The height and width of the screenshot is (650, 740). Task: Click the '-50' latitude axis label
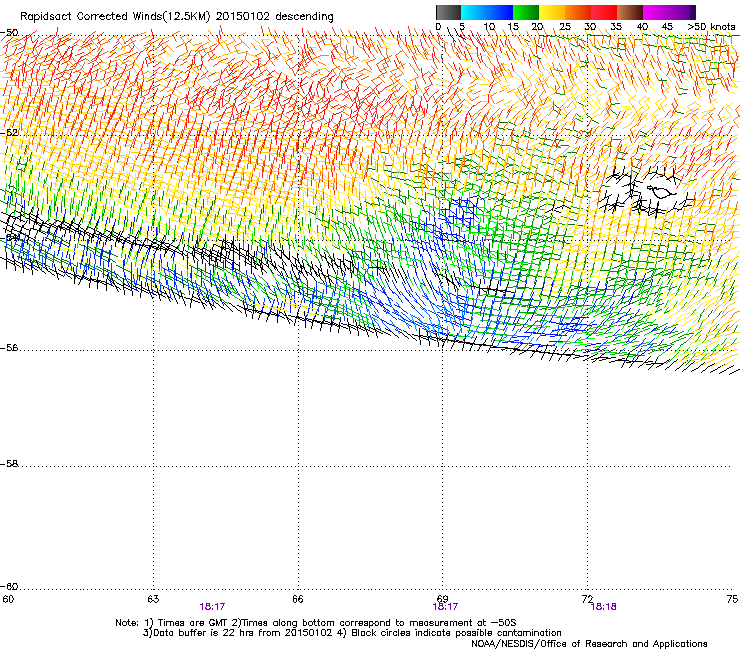click(x=9, y=33)
